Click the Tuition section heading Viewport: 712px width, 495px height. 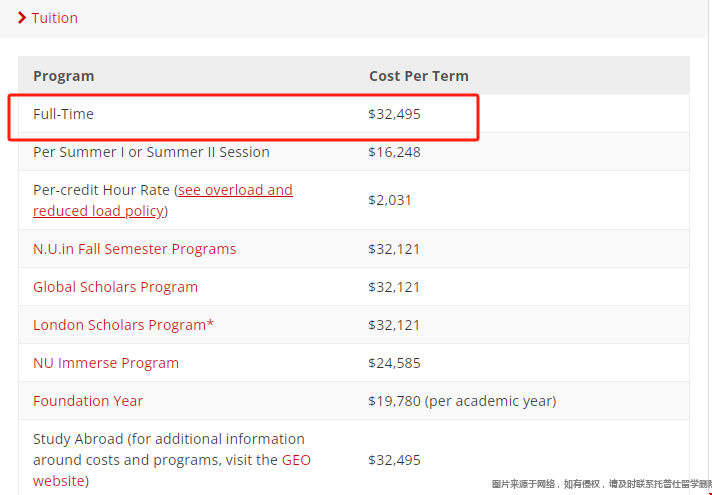coord(54,18)
